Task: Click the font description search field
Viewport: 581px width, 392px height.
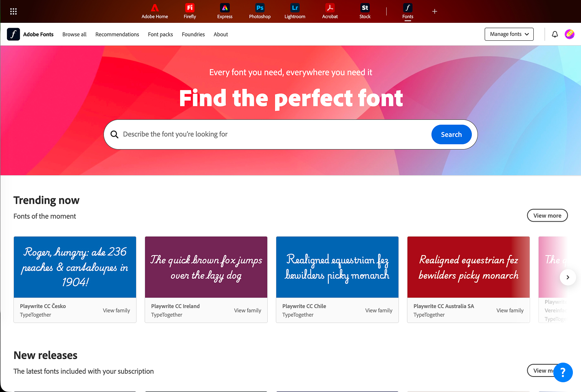Action: coord(265,134)
